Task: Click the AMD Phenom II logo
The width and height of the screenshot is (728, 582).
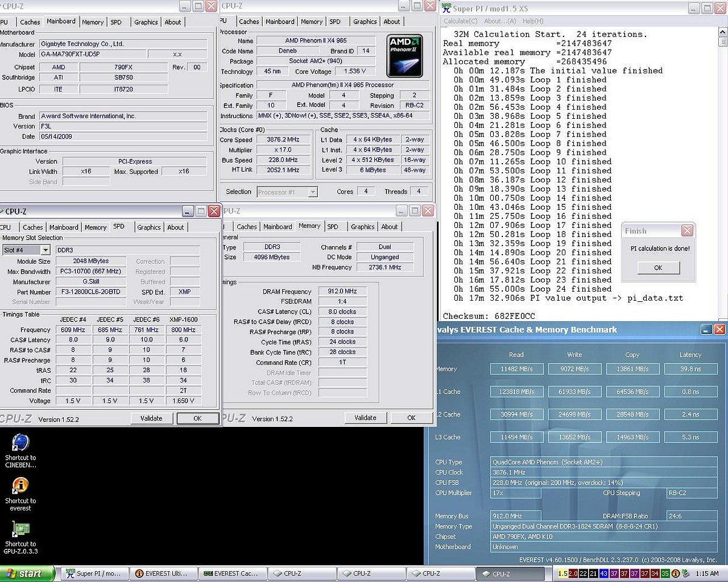Action: click(405, 56)
